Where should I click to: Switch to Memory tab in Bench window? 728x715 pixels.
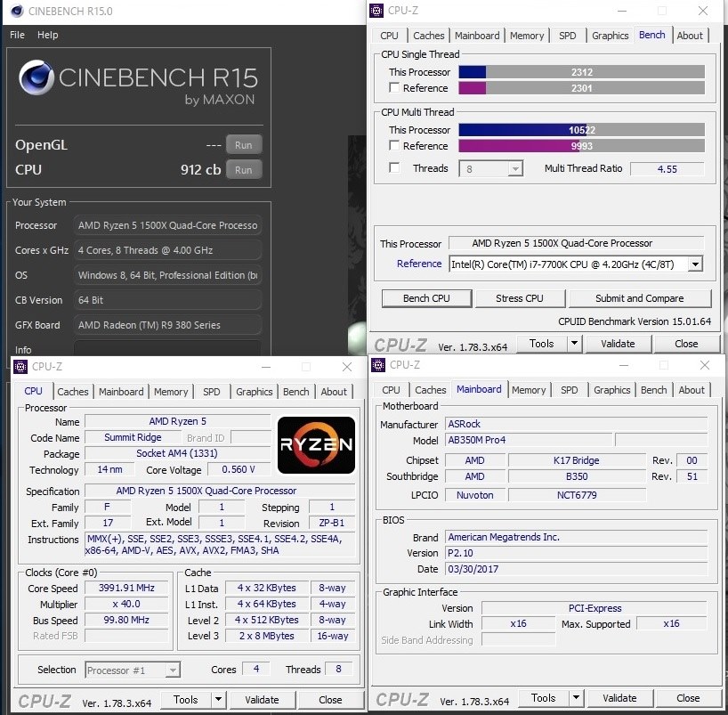(527, 36)
